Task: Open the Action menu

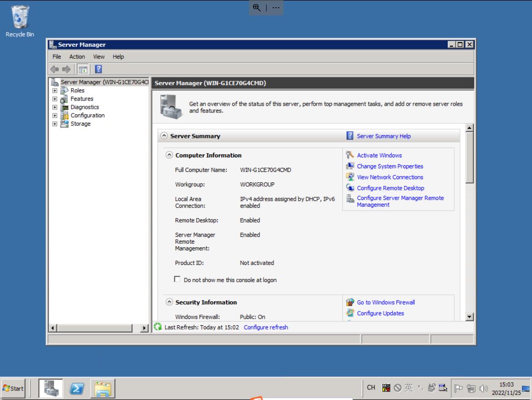Action: point(77,57)
